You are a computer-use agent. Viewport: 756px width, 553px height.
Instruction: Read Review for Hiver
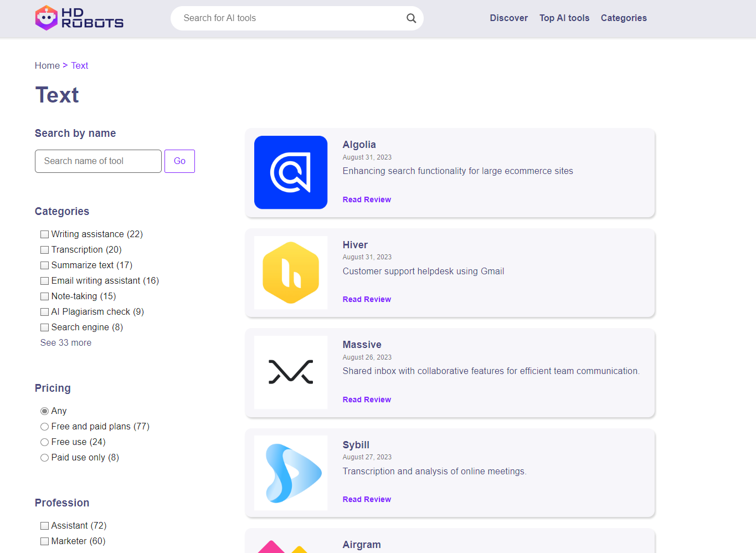pyautogui.click(x=367, y=299)
